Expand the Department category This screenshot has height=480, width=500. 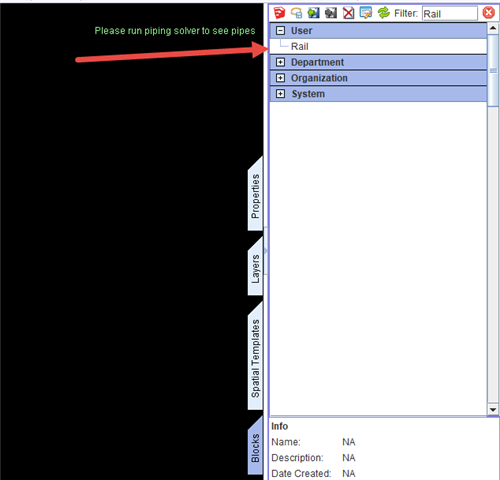coord(281,62)
